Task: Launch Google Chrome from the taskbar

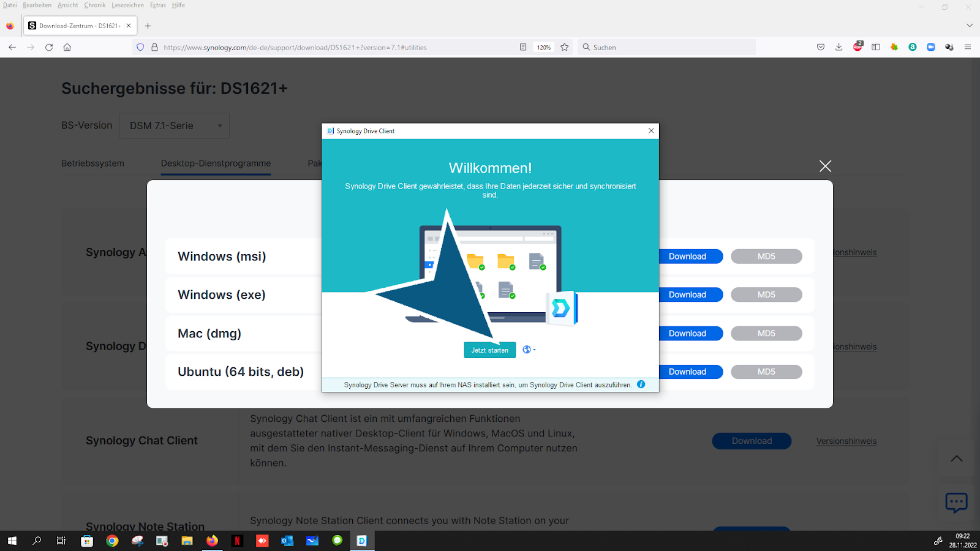Action: click(112, 541)
